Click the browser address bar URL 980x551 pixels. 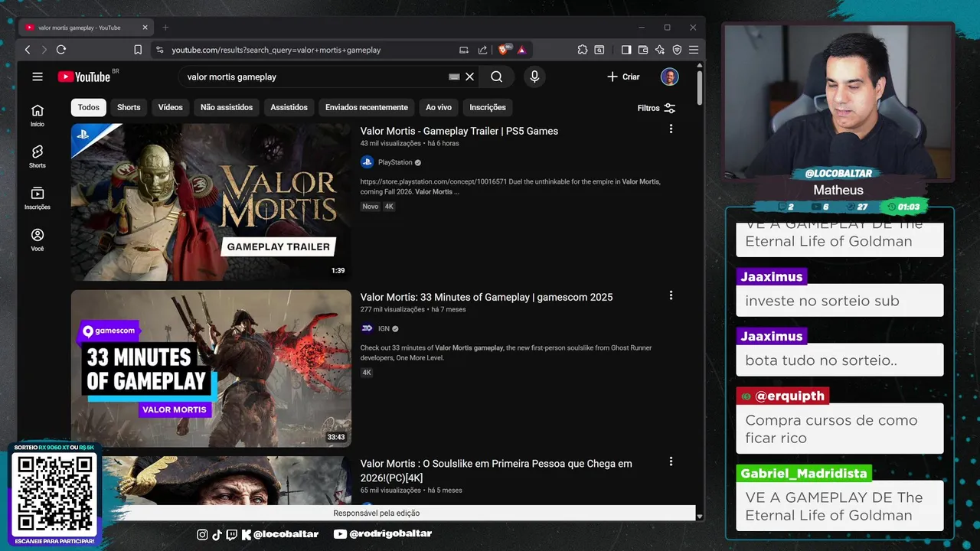coord(276,50)
